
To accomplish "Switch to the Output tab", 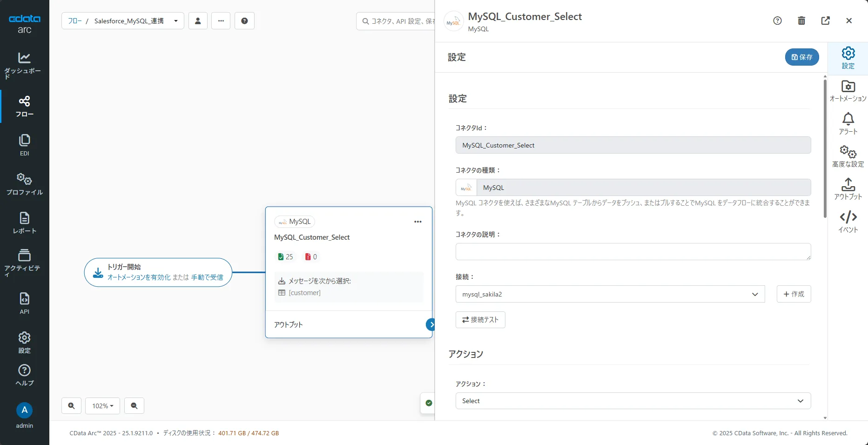I will [848, 189].
